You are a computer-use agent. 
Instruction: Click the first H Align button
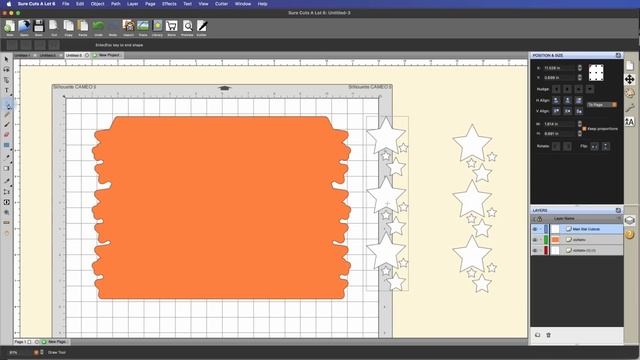(556, 100)
